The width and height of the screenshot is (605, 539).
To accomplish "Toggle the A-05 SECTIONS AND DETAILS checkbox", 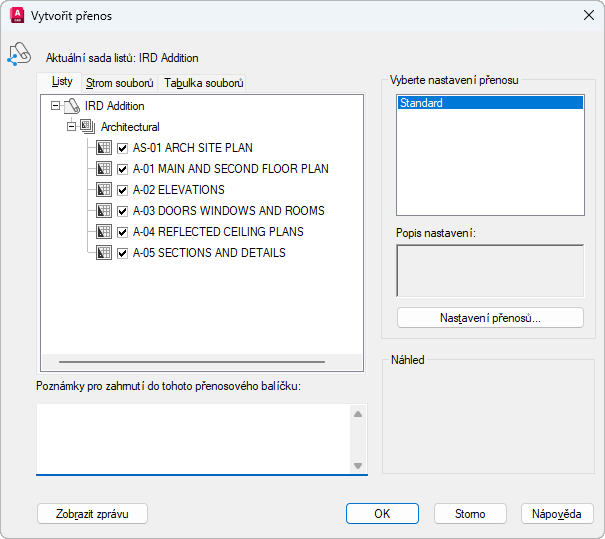I will (123, 253).
